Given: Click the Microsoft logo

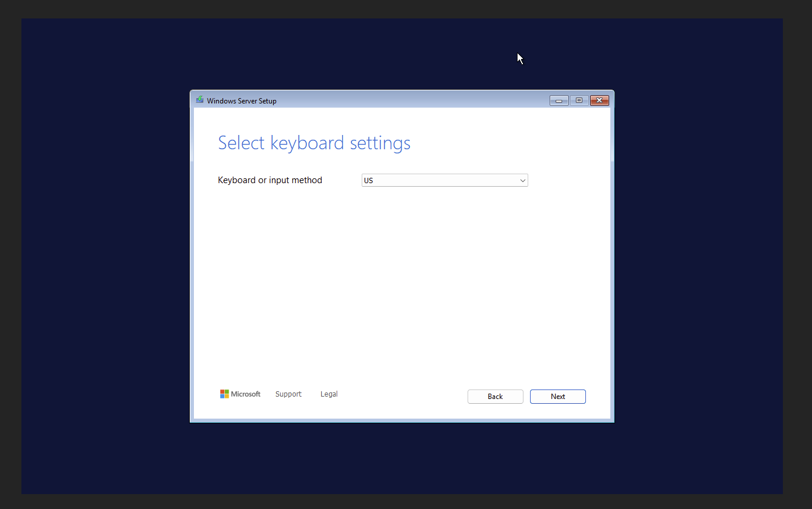Looking at the screenshot, I should click(240, 394).
